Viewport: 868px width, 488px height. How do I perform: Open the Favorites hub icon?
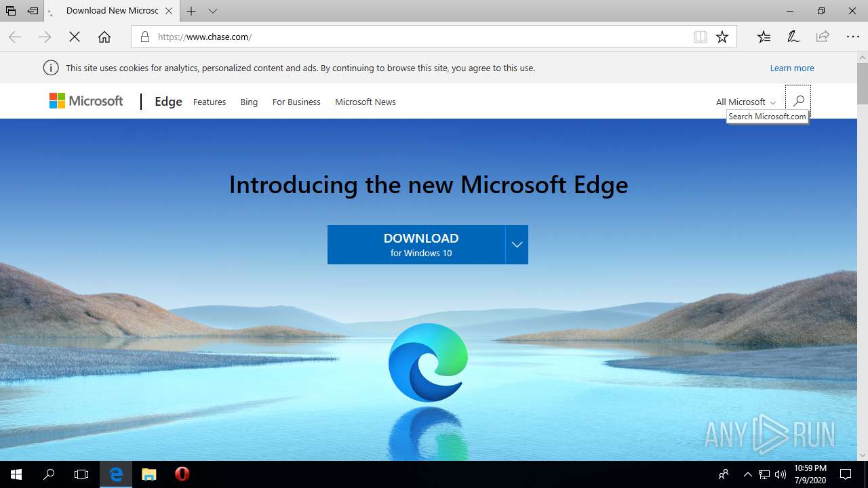tap(764, 37)
